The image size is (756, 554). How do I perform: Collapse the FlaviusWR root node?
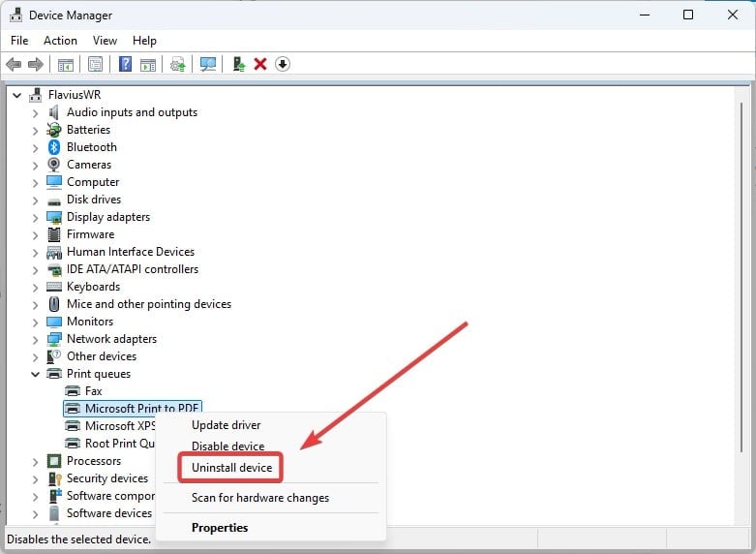click(16, 95)
